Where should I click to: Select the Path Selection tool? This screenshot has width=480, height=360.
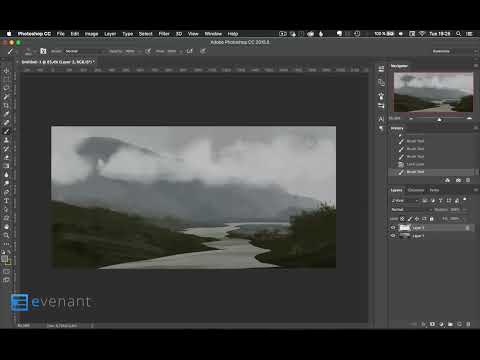pos(6,209)
